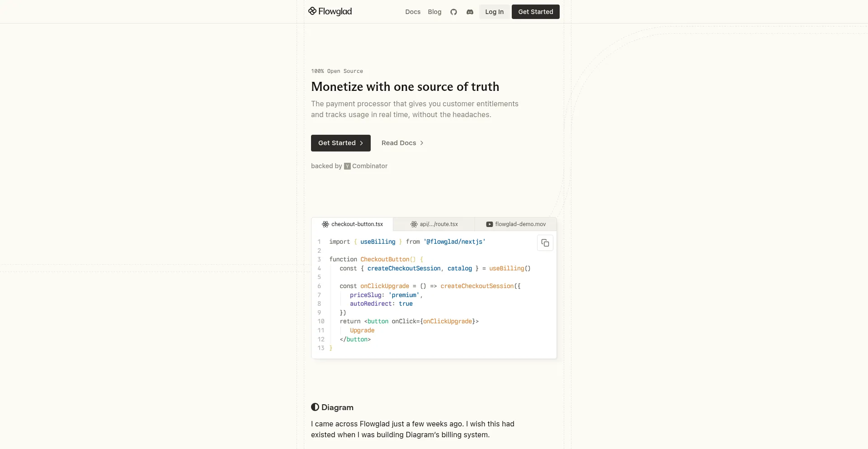This screenshot has width=868, height=449.
Task: Click chevron inside hero Get Started button
Action: (x=361, y=143)
